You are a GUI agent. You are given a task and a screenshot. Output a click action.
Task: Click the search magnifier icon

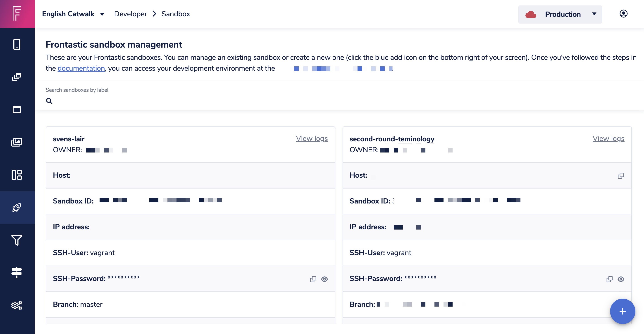pos(49,101)
